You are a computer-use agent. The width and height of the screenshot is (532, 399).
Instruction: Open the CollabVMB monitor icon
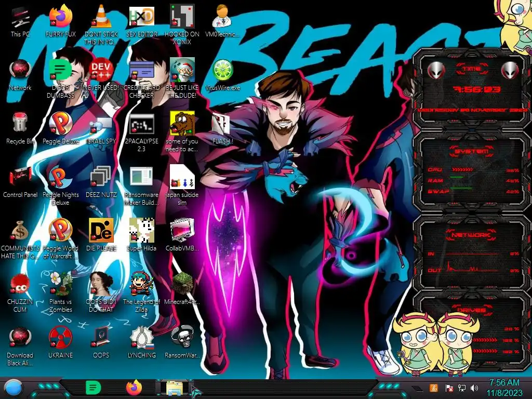click(x=182, y=236)
